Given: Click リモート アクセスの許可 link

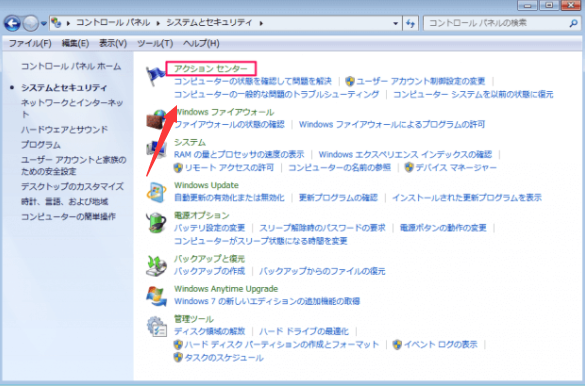Looking at the screenshot, I should [x=229, y=168].
